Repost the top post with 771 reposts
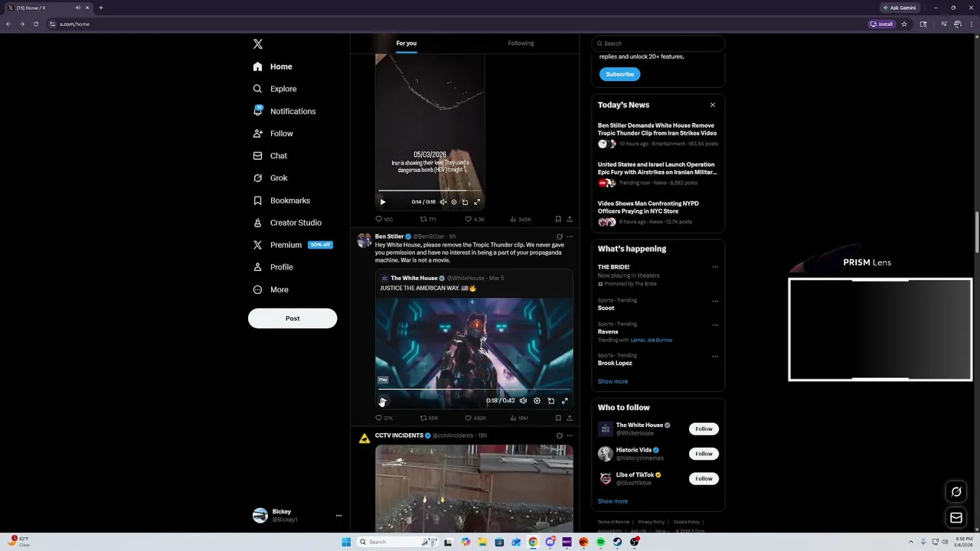 pyautogui.click(x=428, y=220)
